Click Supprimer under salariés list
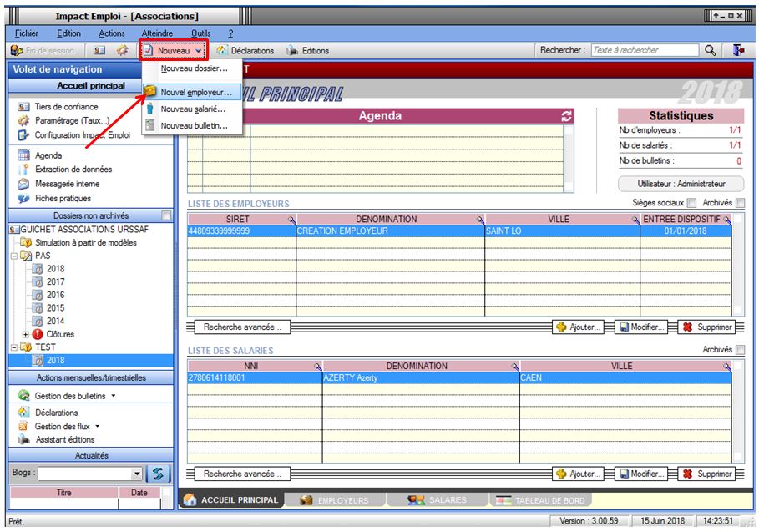This screenshot has height=532, width=759. point(706,474)
